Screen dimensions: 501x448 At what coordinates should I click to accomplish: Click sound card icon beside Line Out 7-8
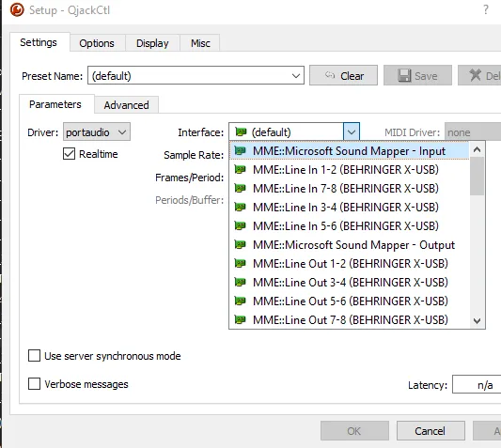click(x=240, y=319)
